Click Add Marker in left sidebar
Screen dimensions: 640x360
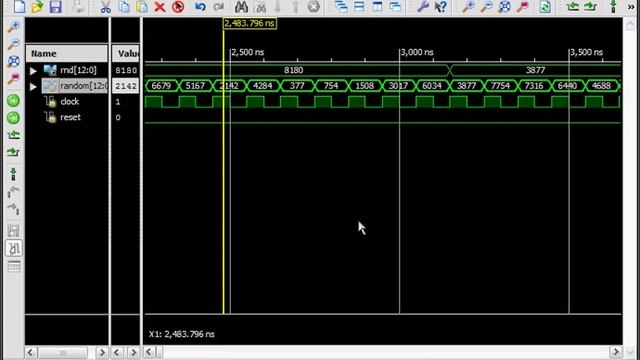click(x=13, y=174)
